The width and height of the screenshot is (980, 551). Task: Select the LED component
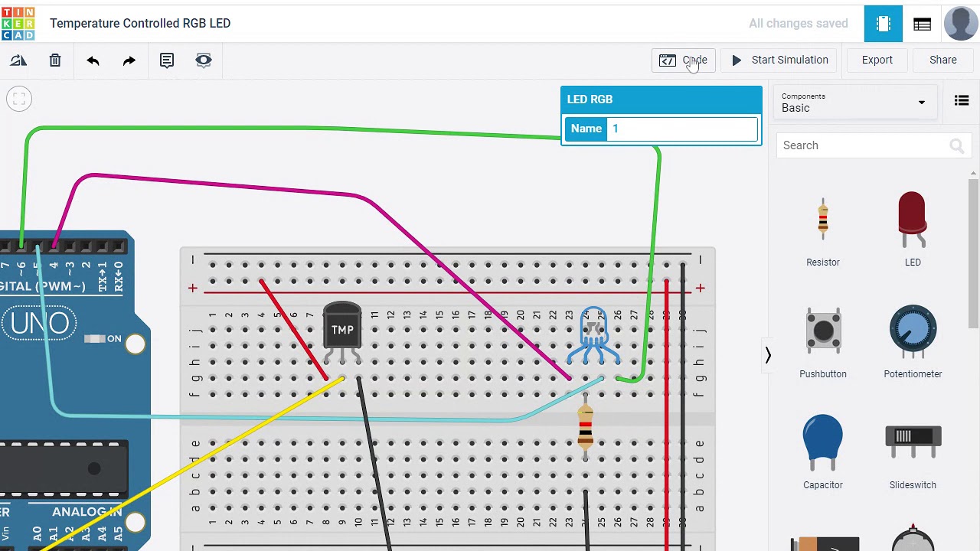point(913,229)
